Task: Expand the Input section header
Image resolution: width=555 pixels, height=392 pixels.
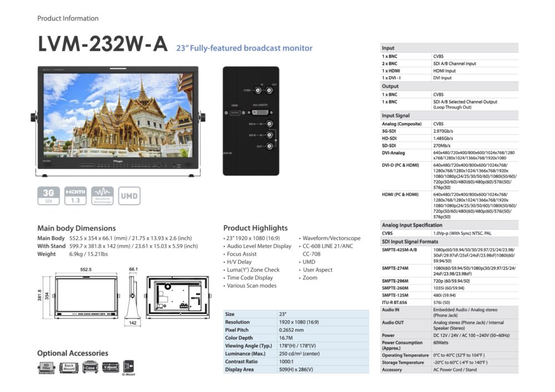Action: 391,48
